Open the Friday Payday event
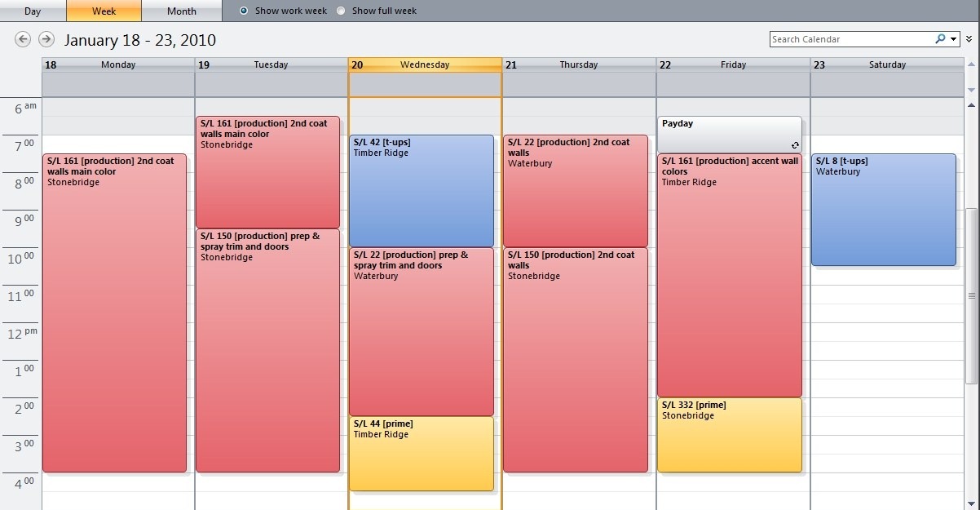Screen dimensions: 980x510 tap(730, 134)
